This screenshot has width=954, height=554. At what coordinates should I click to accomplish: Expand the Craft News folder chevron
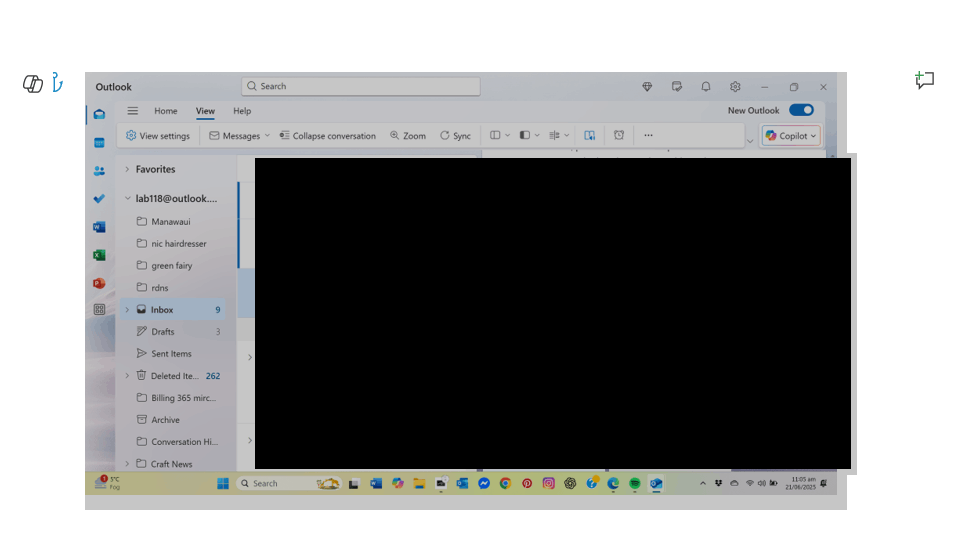point(127,463)
